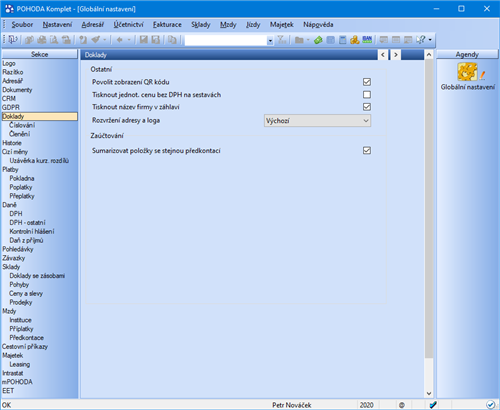This screenshot has width=500, height=410.
Task: Click Petr Nováček in status bar
Action: coord(292,405)
